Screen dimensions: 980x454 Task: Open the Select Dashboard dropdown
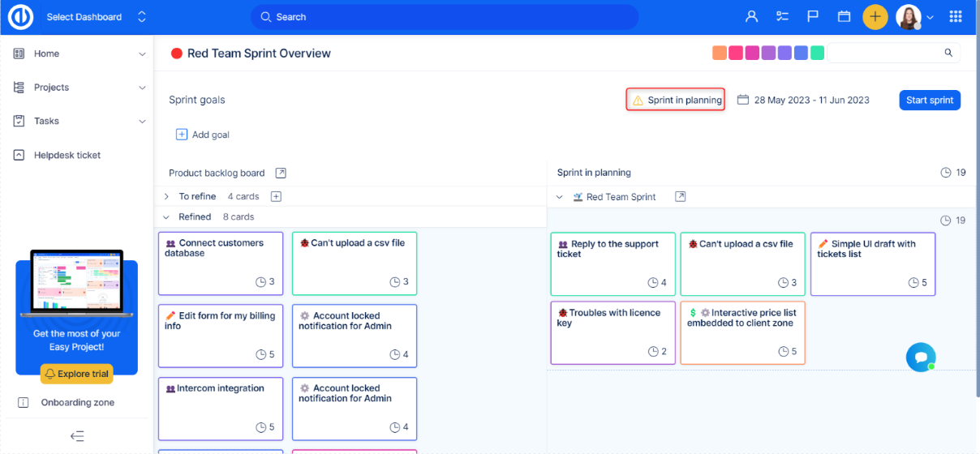96,17
